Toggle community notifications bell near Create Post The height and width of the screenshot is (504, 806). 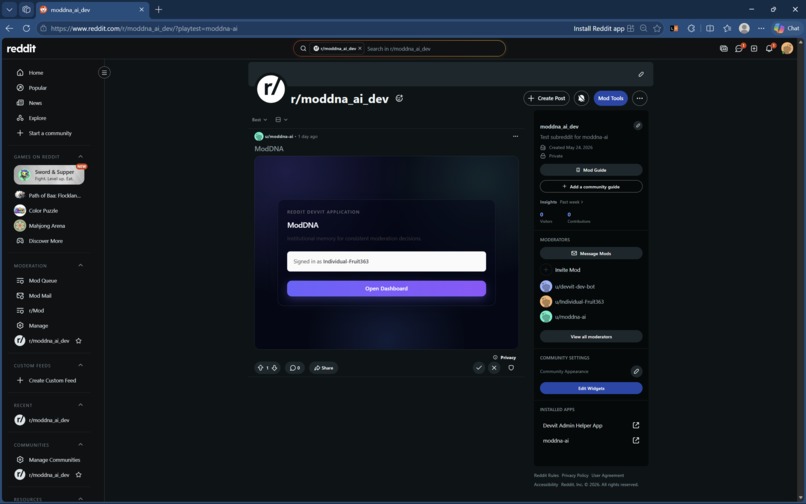point(581,98)
